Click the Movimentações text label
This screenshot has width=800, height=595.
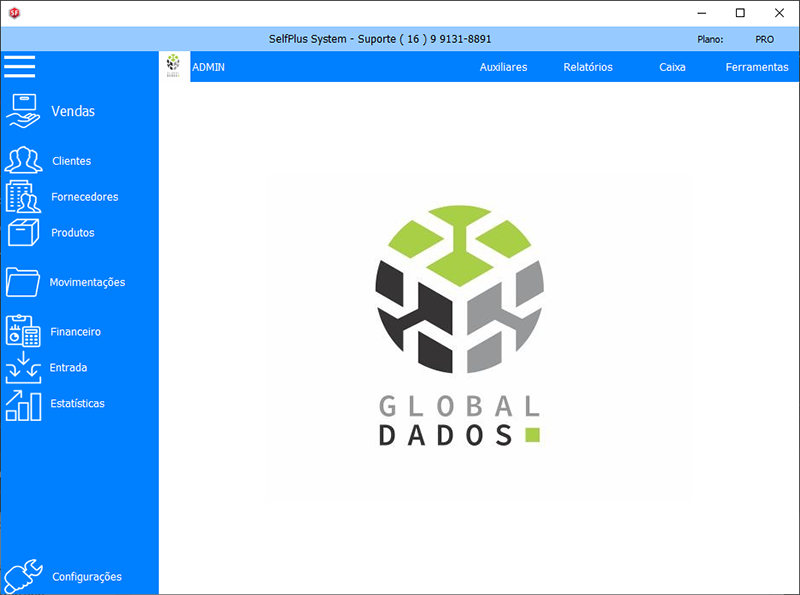pyautogui.click(x=87, y=282)
